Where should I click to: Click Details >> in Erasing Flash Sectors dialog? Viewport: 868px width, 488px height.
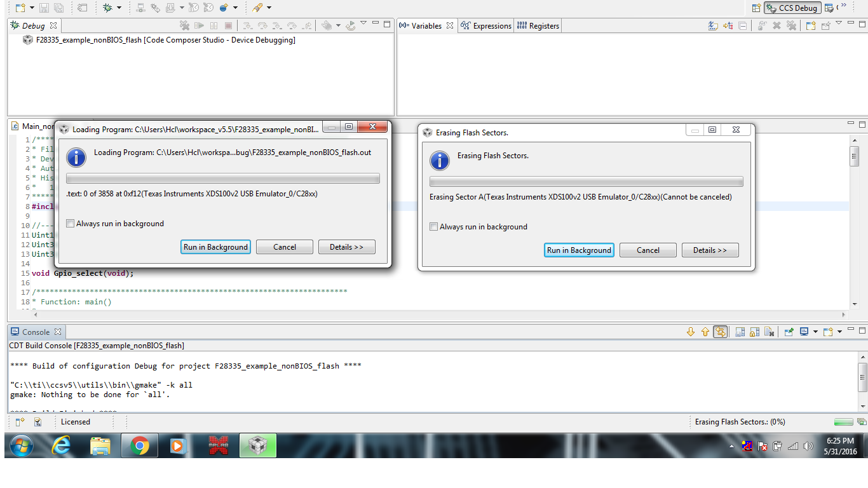pyautogui.click(x=710, y=250)
